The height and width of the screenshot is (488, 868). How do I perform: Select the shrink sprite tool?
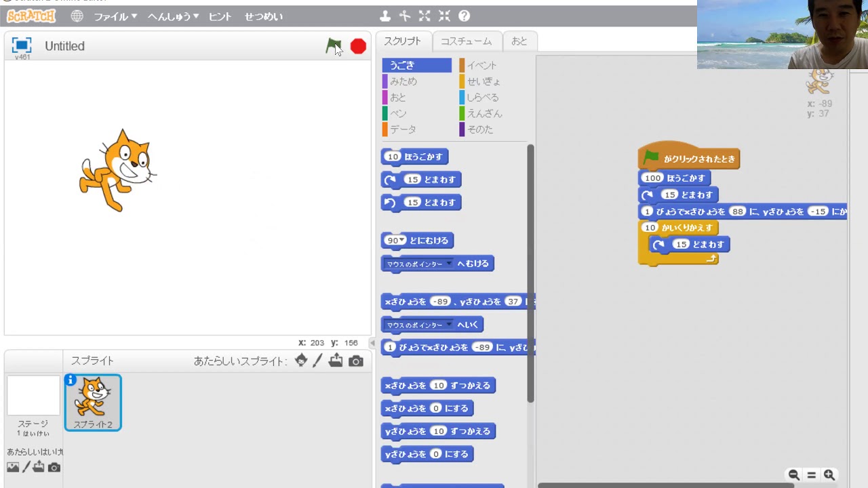(444, 16)
